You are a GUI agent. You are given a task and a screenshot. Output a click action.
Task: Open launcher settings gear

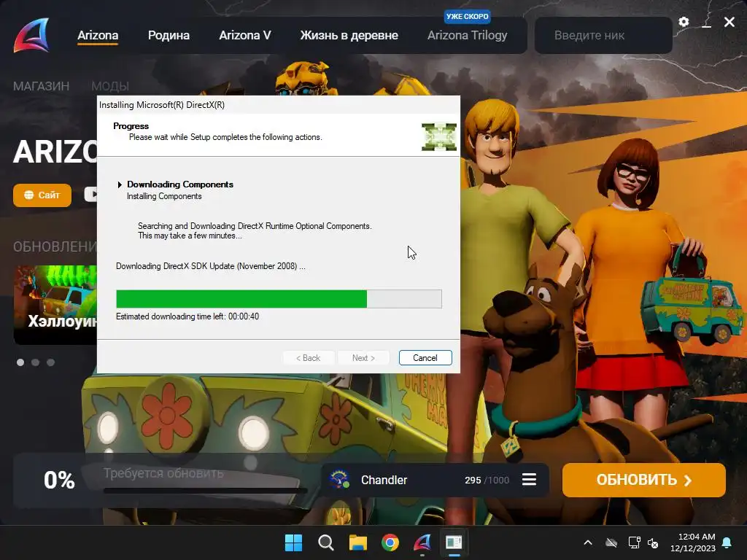pos(684,22)
